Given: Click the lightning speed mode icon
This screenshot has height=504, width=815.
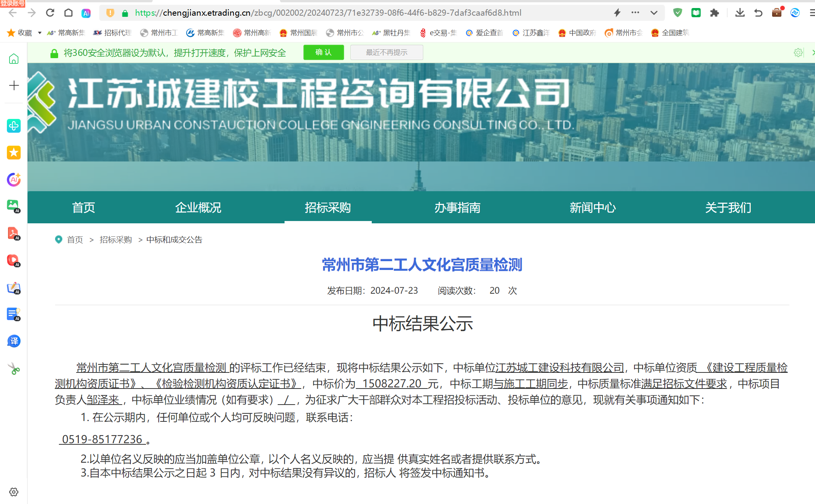Looking at the screenshot, I should [617, 13].
